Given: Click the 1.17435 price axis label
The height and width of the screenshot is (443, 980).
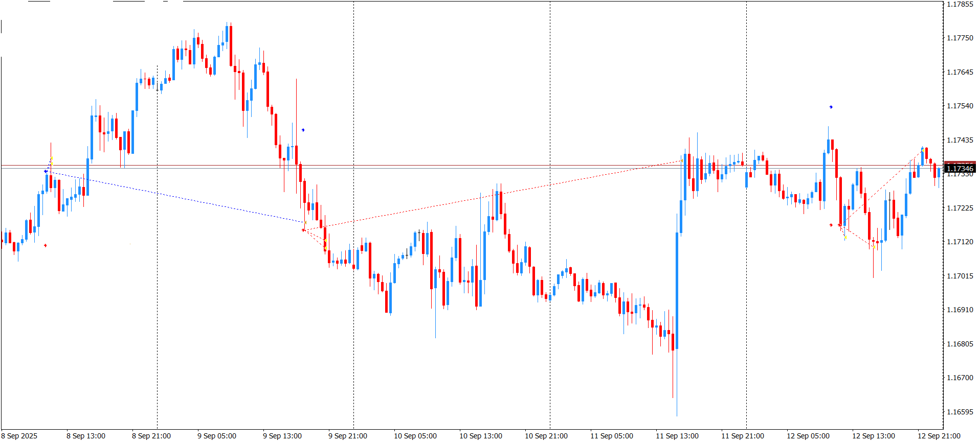Looking at the screenshot, I should click(x=960, y=140).
